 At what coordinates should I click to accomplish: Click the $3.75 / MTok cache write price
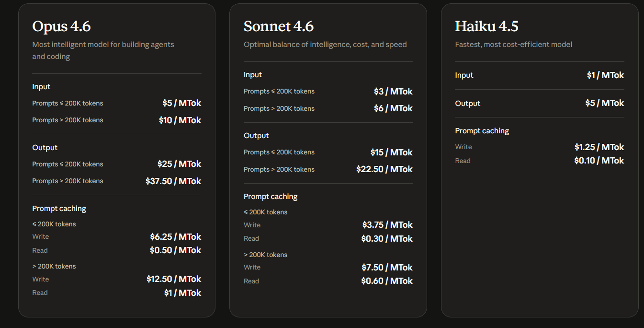tap(387, 225)
